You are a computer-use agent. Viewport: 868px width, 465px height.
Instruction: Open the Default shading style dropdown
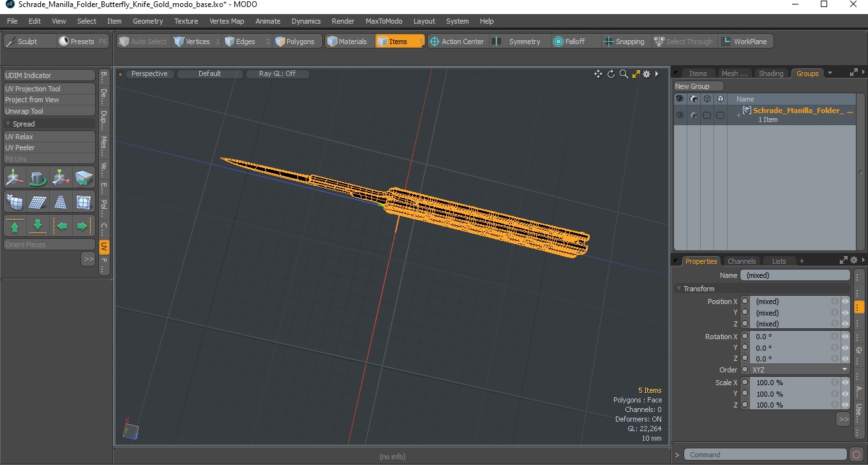point(209,74)
